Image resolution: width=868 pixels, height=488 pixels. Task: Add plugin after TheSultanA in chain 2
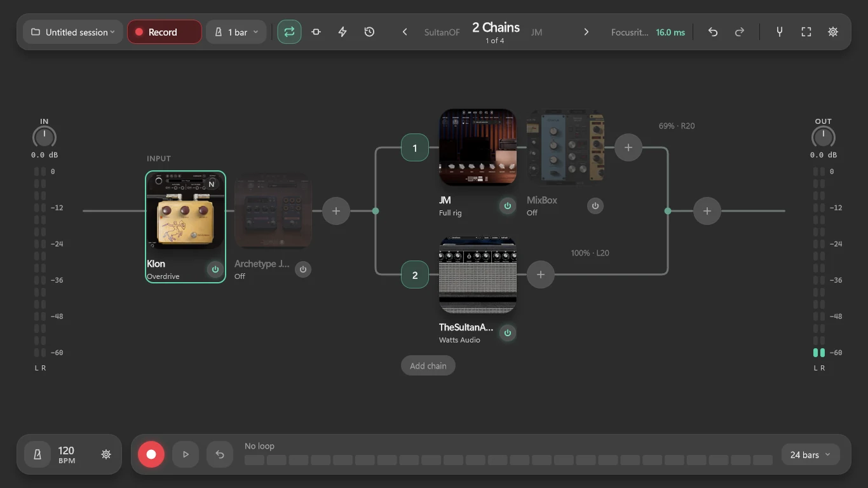click(x=541, y=274)
